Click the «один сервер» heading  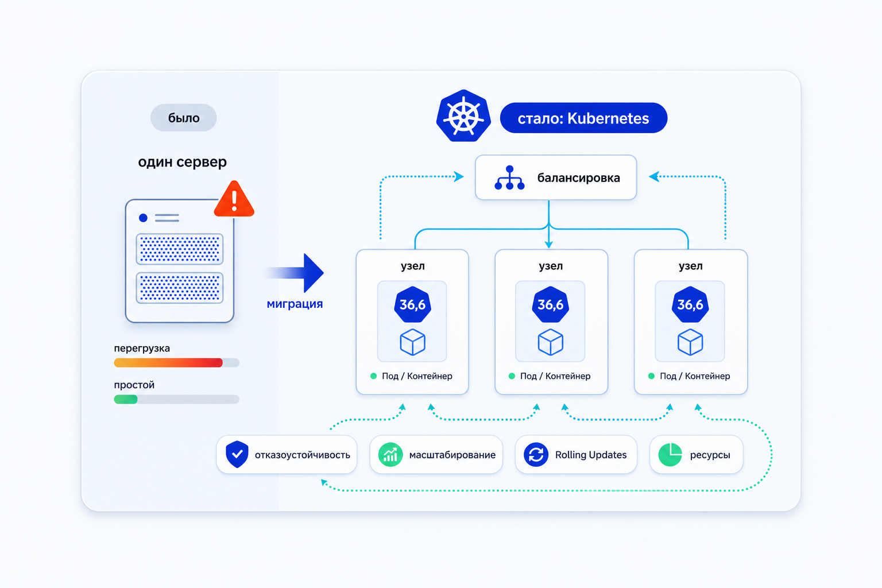183,162
